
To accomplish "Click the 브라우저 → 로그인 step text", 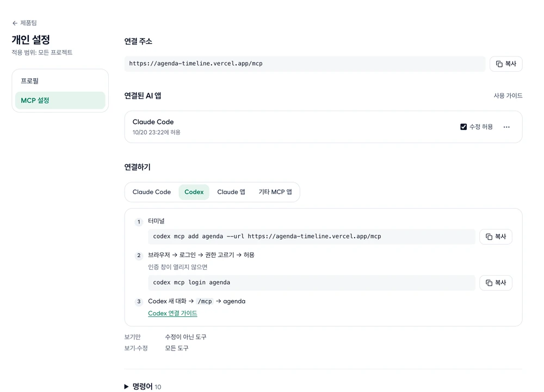I will coord(201,255).
